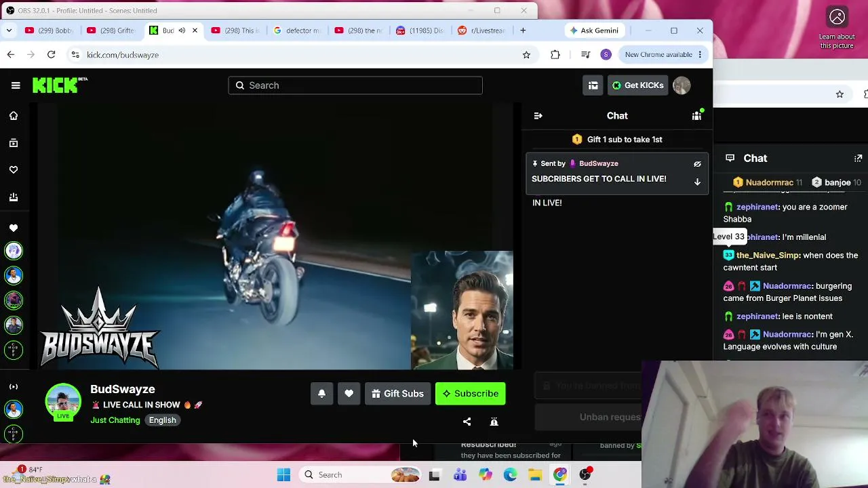
Task: Switch to the '(299) Bobby' YouTube tab
Action: pos(49,30)
